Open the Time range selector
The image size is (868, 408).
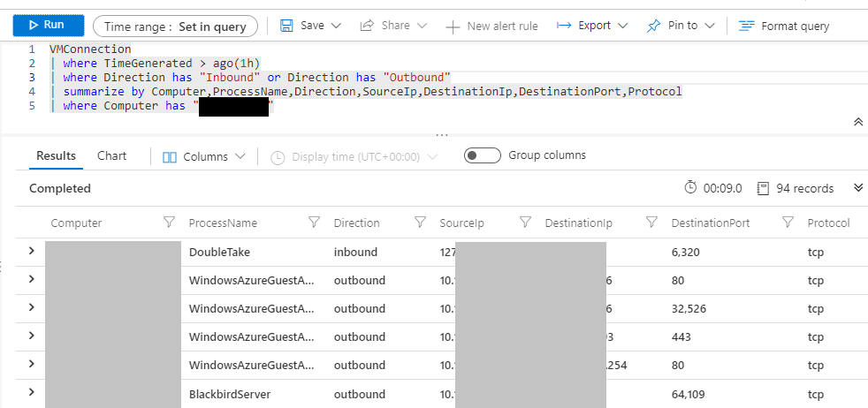click(x=175, y=26)
